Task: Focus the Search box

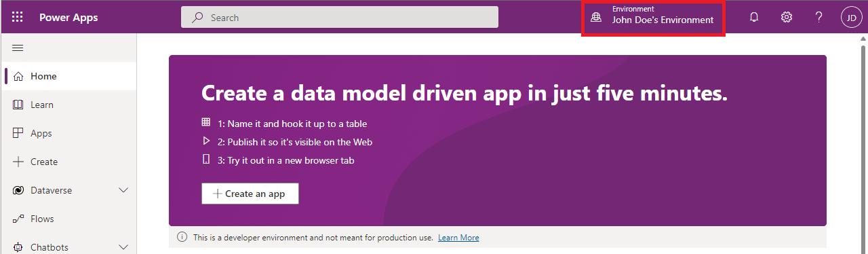Action: pos(340,18)
